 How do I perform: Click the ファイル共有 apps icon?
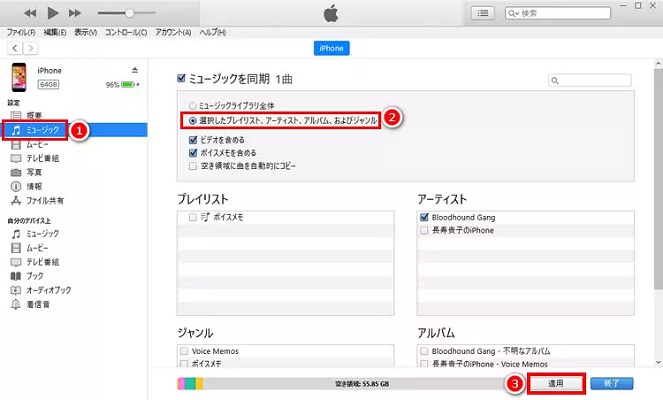(16, 200)
